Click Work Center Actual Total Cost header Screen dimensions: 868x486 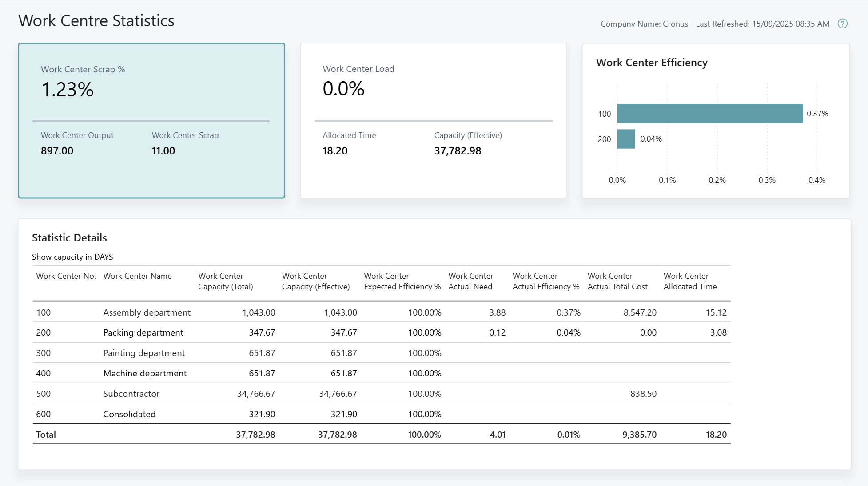click(617, 281)
